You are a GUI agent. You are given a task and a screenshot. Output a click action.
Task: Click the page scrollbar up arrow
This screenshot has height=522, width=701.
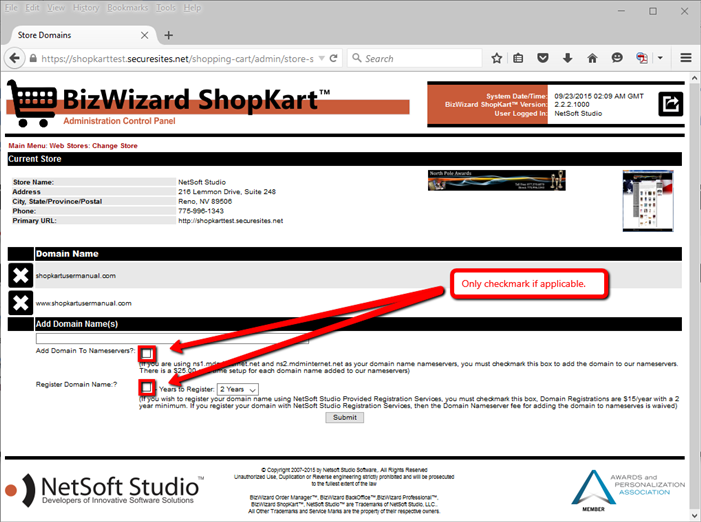pos(694,78)
